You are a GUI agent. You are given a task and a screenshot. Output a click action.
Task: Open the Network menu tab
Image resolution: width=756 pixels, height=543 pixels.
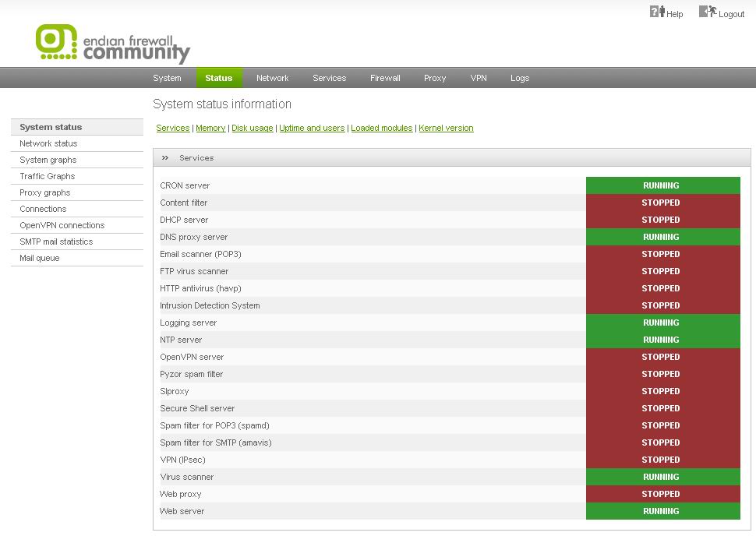pos(273,78)
